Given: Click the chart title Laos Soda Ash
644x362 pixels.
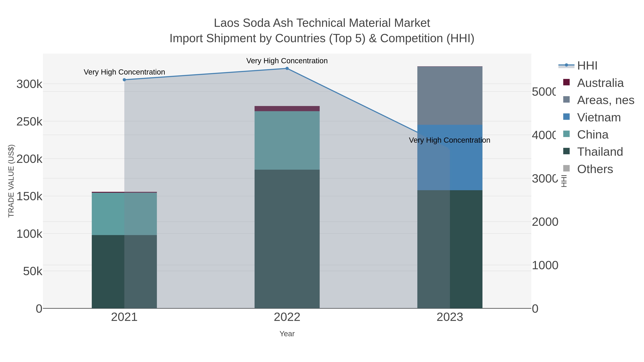Looking at the screenshot, I should point(322,23).
